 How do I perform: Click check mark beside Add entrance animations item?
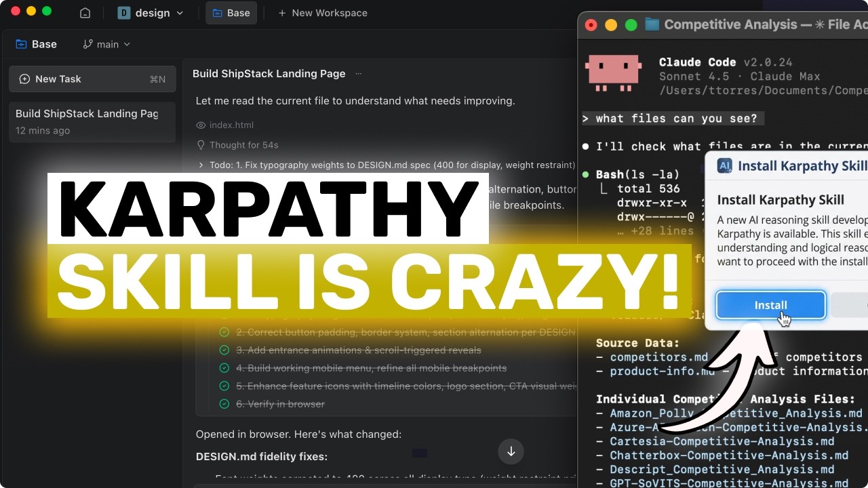click(224, 350)
